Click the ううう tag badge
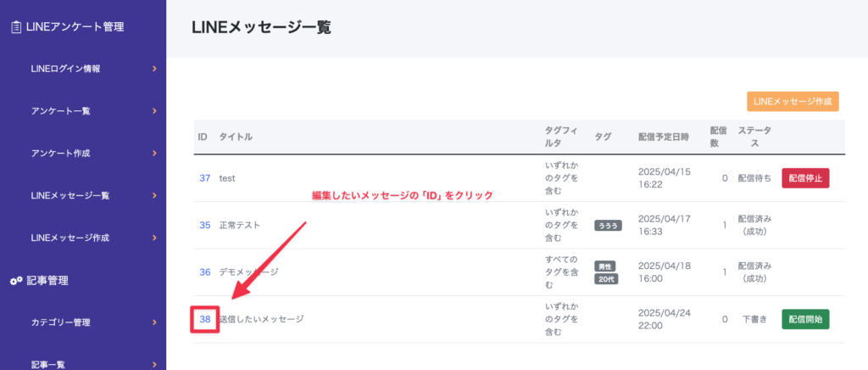Image resolution: width=868 pixels, height=370 pixels. [608, 226]
